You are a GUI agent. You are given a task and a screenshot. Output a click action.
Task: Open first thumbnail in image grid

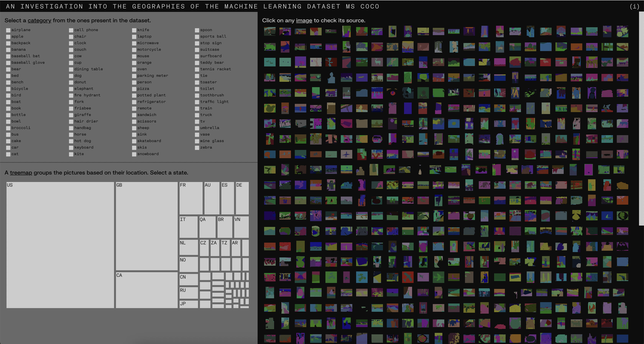point(270,31)
